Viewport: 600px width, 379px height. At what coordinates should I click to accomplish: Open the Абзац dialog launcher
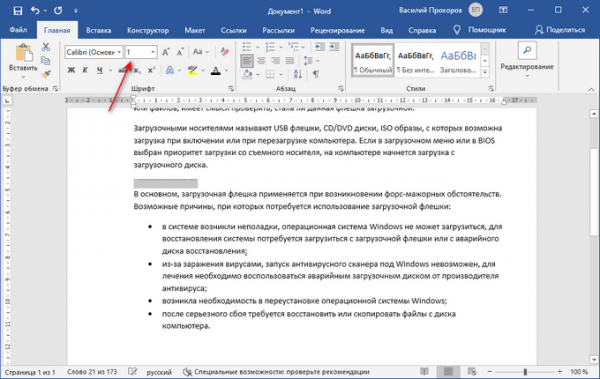coord(341,88)
